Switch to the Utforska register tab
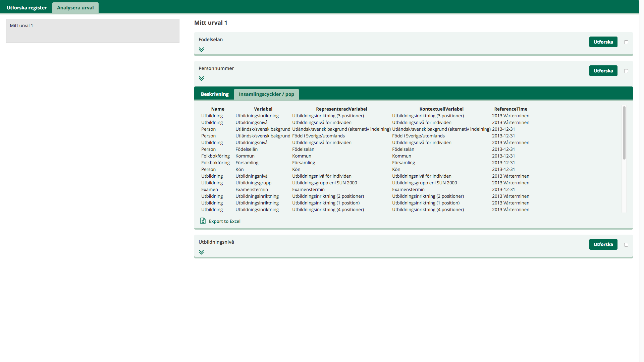 [26, 8]
